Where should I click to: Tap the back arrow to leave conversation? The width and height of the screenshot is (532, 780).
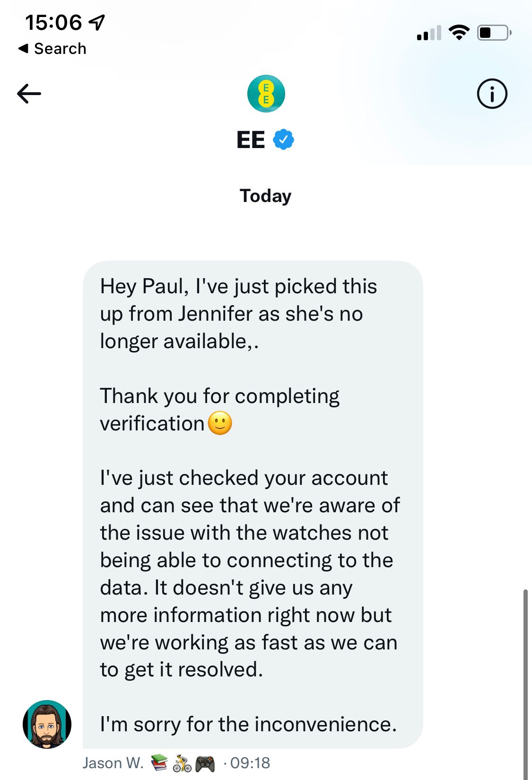coord(29,94)
